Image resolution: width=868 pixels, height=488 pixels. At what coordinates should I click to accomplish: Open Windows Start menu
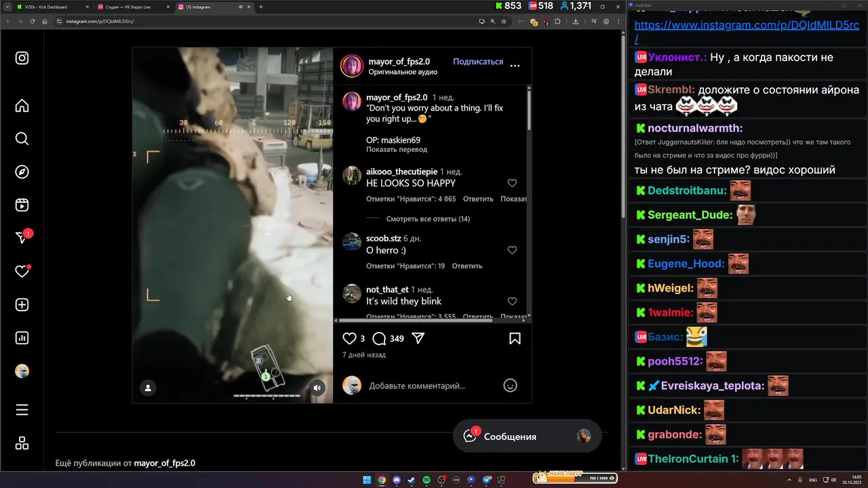point(366,480)
